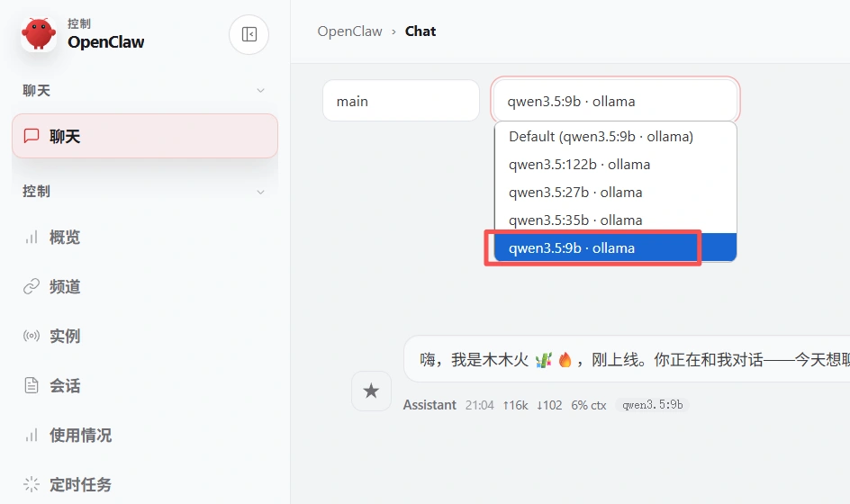Viewport: 850px width, 504px height.
Task: Click the chat bubble icon beside 聊天
Action: [32, 136]
